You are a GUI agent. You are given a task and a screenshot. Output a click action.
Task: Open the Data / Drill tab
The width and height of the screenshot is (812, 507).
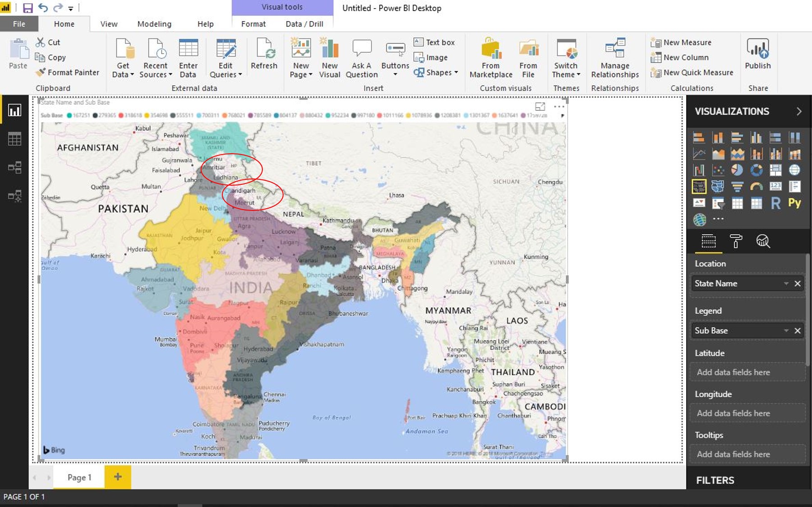pos(304,24)
